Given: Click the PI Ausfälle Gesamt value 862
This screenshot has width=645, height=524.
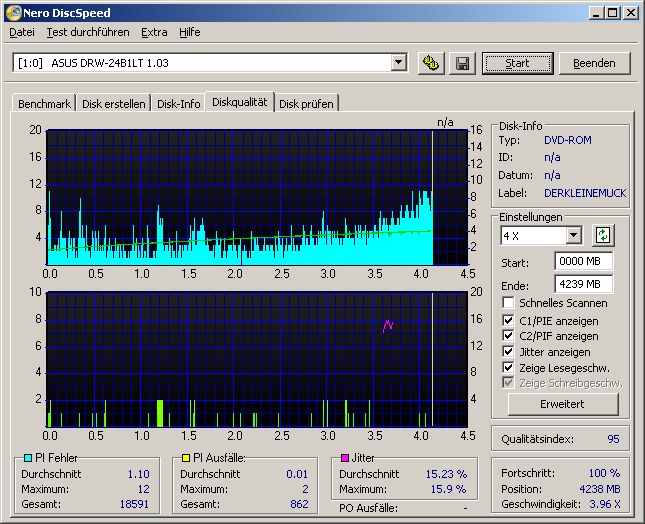Looking at the screenshot, I should pos(299,504).
